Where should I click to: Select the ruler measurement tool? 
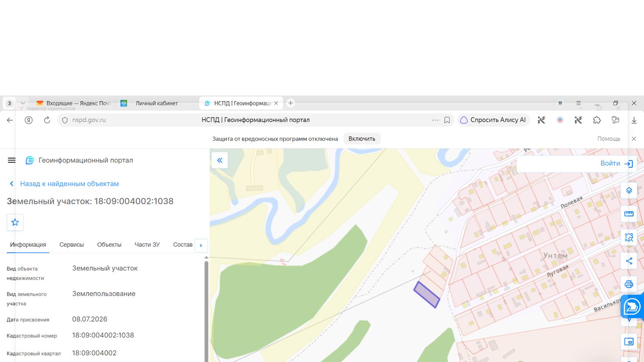pyautogui.click(x=629, y=214)
